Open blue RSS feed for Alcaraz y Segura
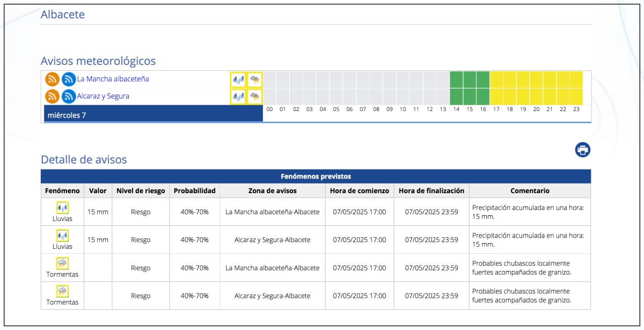This screenshot has width=644, height=330. 69,97
